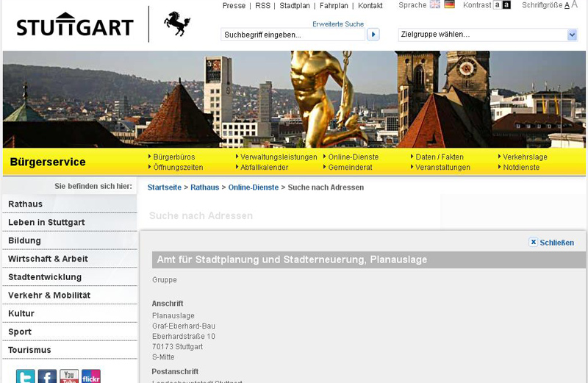The image size is (588, 383).
Task: Go to Online-Dienste breadcrumb
Action: coord(254,187)
